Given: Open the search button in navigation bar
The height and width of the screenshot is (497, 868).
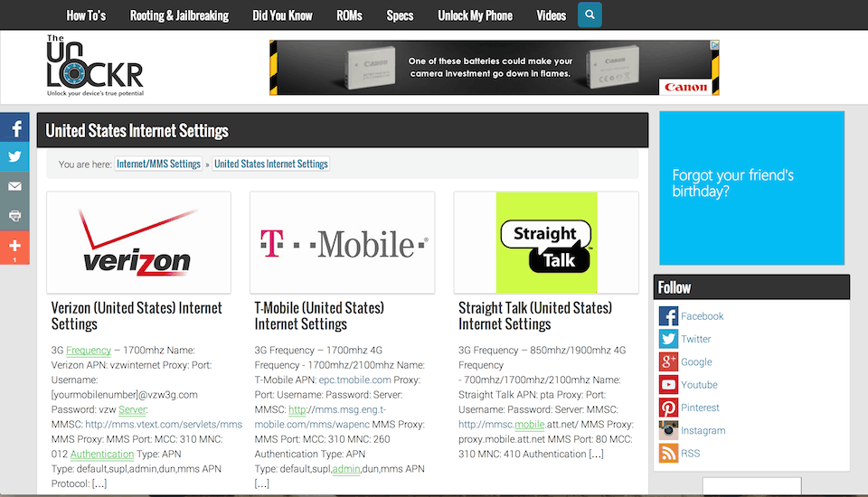Looking at the screenshot, I should 590,15.
